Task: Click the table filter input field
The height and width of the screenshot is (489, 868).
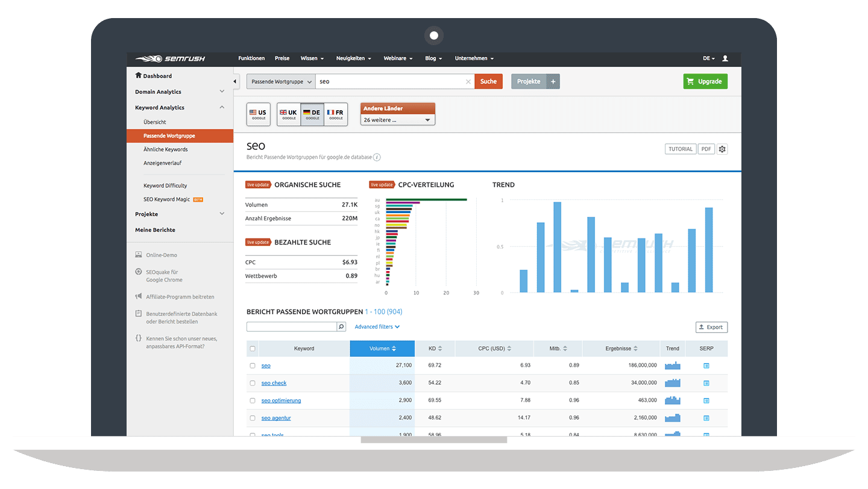Action: (x=292, y=327)
